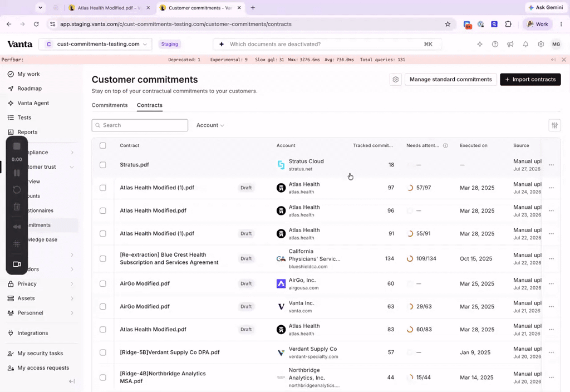Reload the page in the browser
The height and width of the screenshot is (392, 570).
(x=36, y=24)
